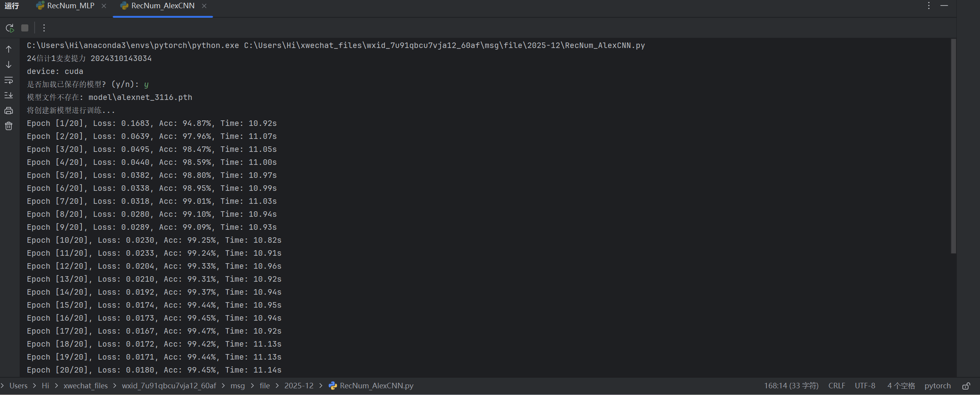Change the UTF-8 file encoding

click(x=865, y=386)
